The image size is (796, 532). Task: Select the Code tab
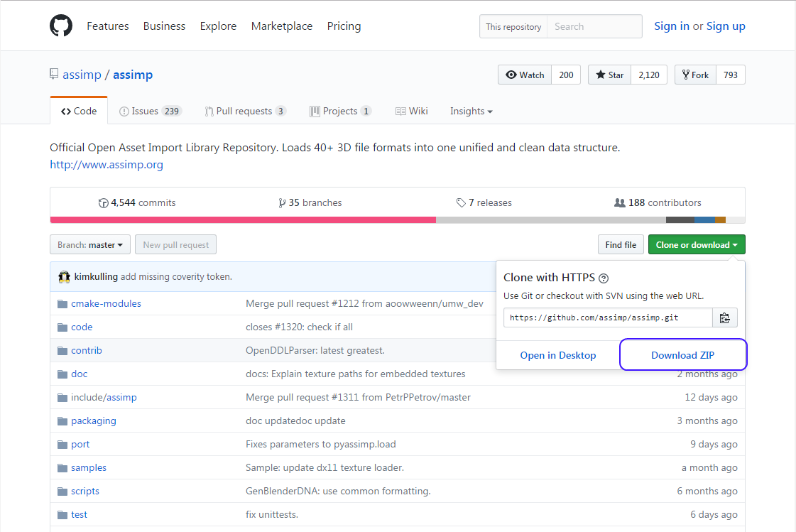tap(79, 112)
